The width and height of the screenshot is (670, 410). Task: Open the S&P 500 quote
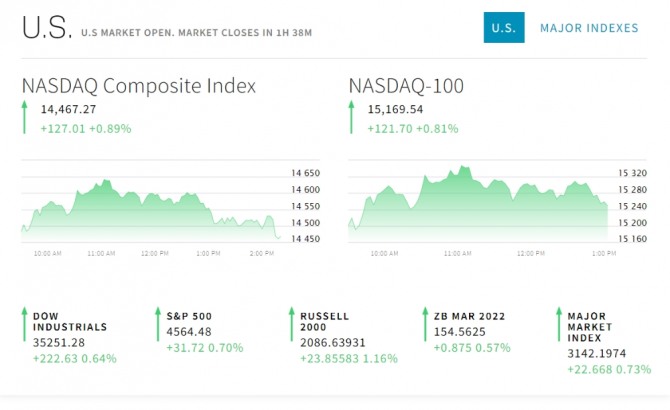pyautogui.click(x=190, y=316)
